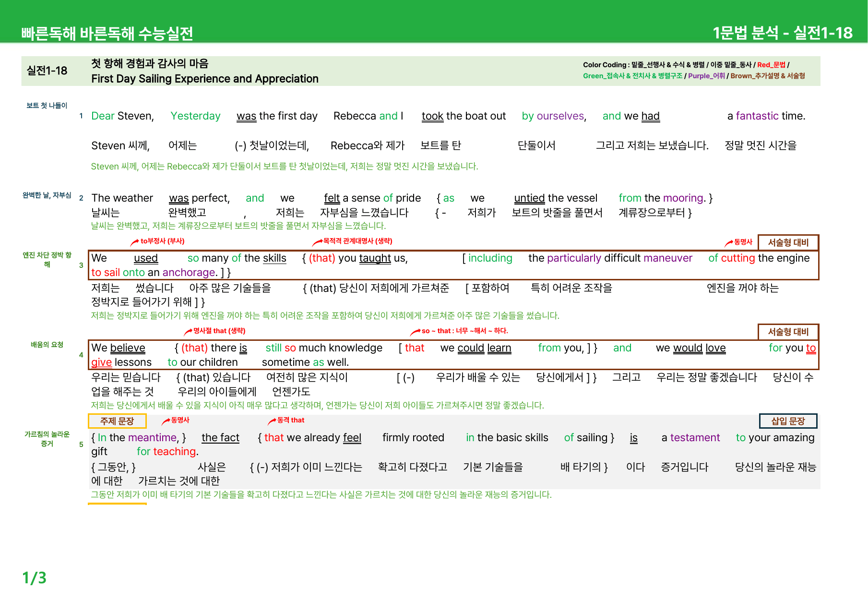This screenshot has width=868, height=614.
Task: Click the header title 빠른독해 바른독해 수능실전
Action: pos(107,33)
